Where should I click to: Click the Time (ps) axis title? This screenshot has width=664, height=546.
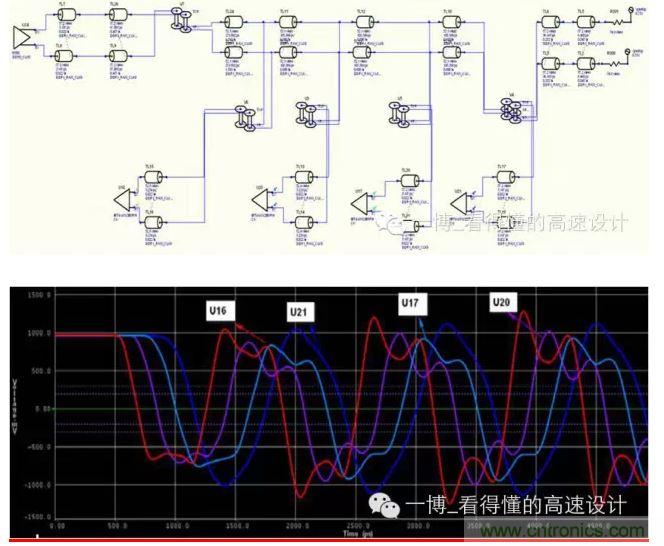(x=349, y=536)
